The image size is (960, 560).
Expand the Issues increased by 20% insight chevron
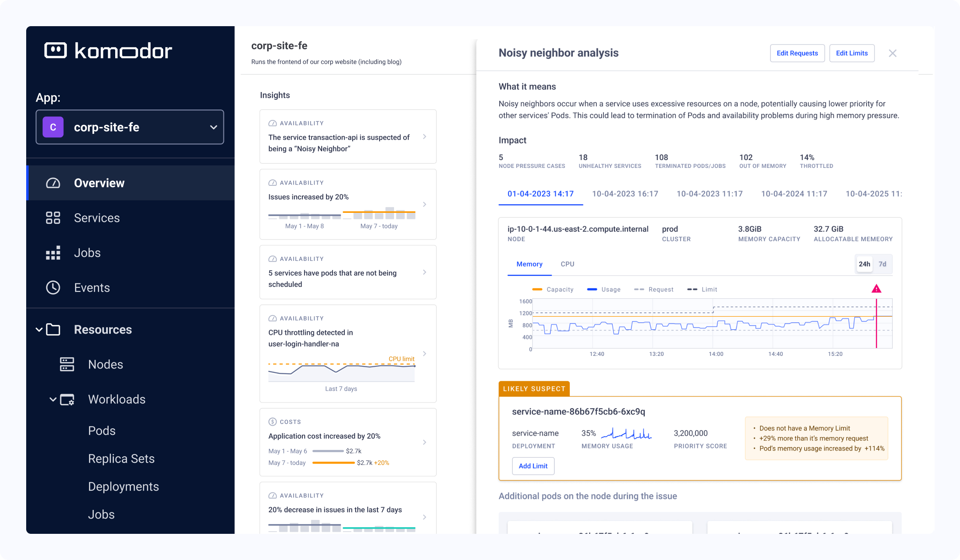tap(425, 205)
